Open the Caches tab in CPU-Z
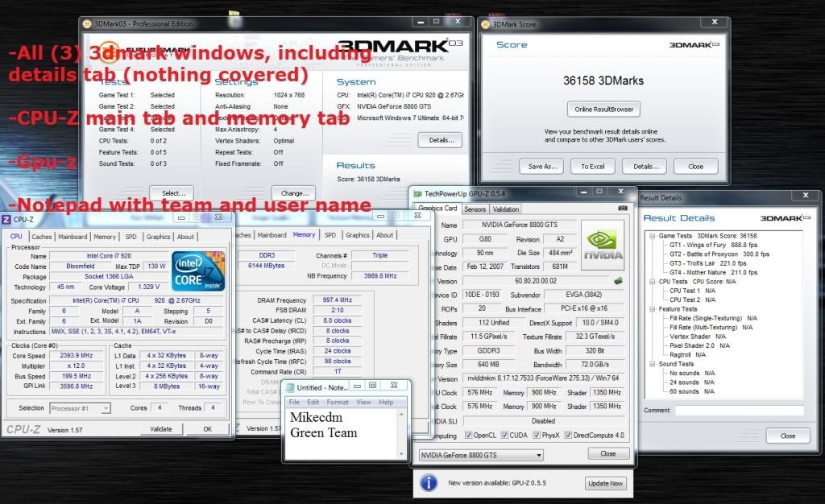 pyautogui.click(x=42, y=237)
